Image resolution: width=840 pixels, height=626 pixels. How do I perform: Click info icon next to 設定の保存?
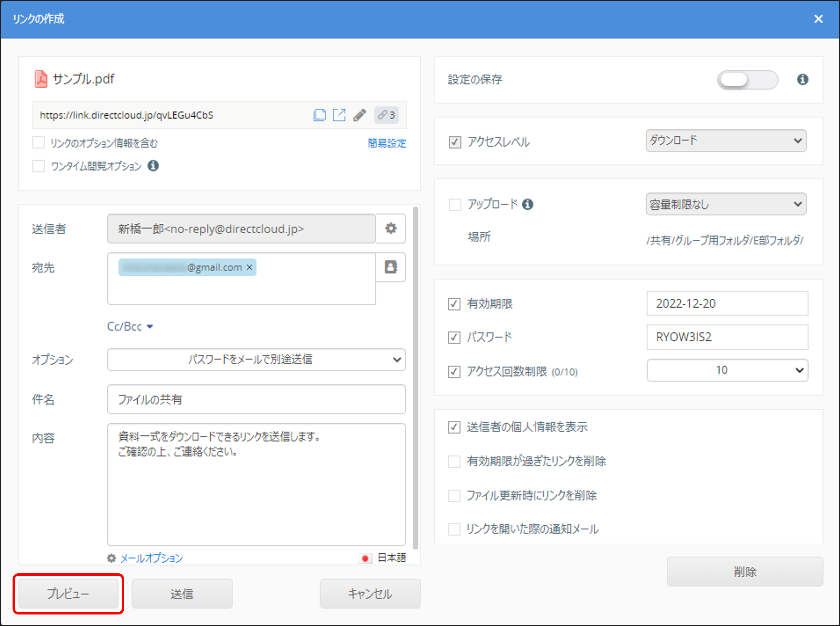(x=802, y=80)
